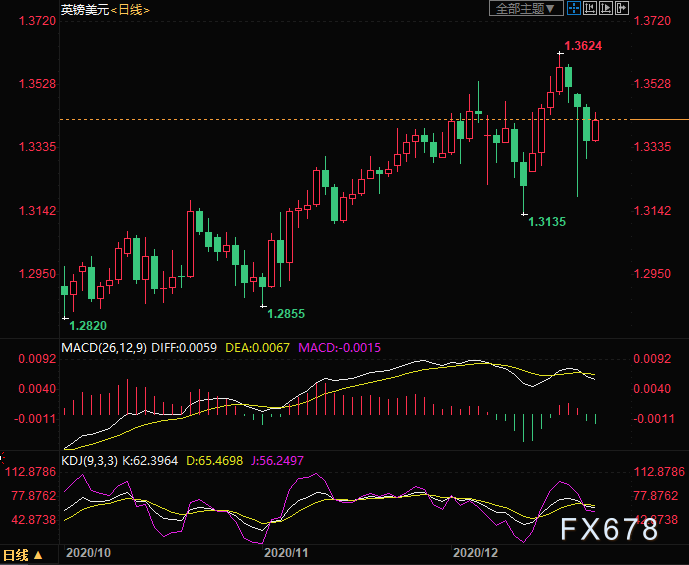This screenshot has height=565, width=689.
Task: Expand the 日线 period selector
Action: click(x=22, y=555)
